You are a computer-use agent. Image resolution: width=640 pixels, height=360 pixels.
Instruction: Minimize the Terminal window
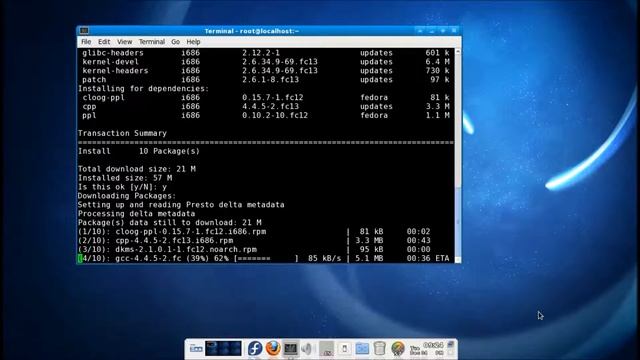(x=432, y=31)
